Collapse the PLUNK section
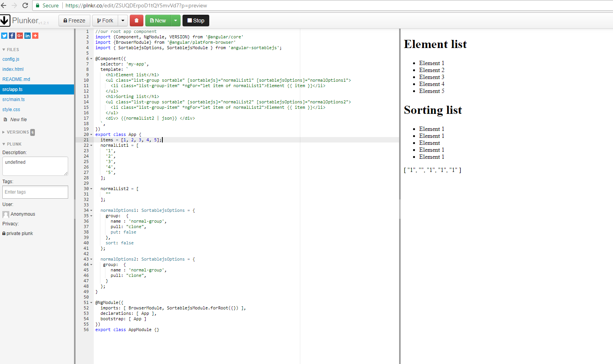This screenshot has width=613, height=364. click(x=12, y=144)
